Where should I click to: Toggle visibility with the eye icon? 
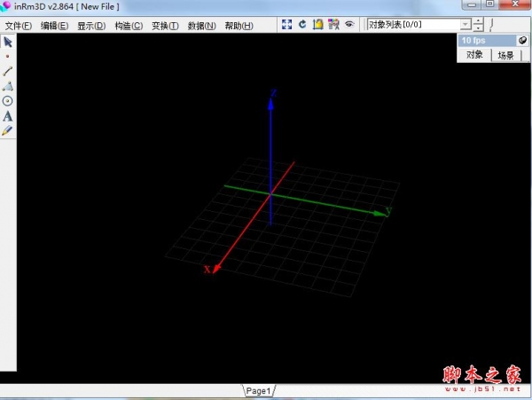point(349,25)
